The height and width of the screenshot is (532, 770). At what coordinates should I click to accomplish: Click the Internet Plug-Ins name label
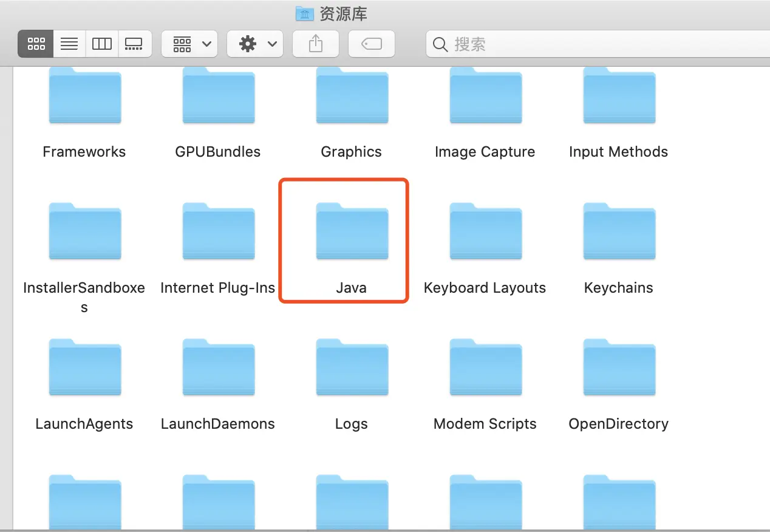click(218, 288)
